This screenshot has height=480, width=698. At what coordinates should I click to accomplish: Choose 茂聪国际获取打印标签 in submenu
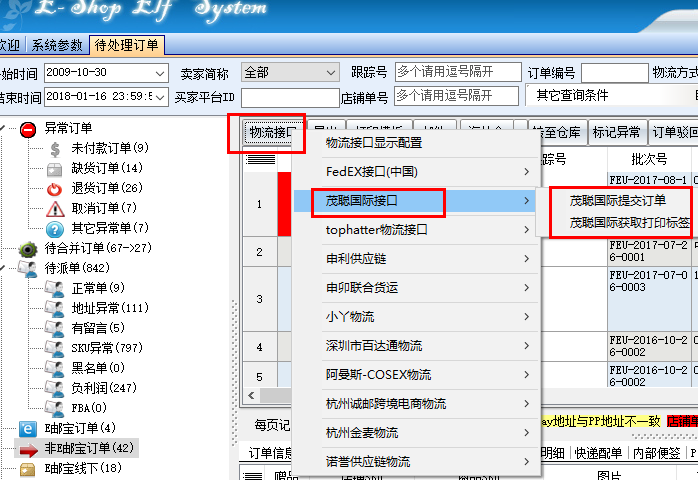[x=629, y=222]
